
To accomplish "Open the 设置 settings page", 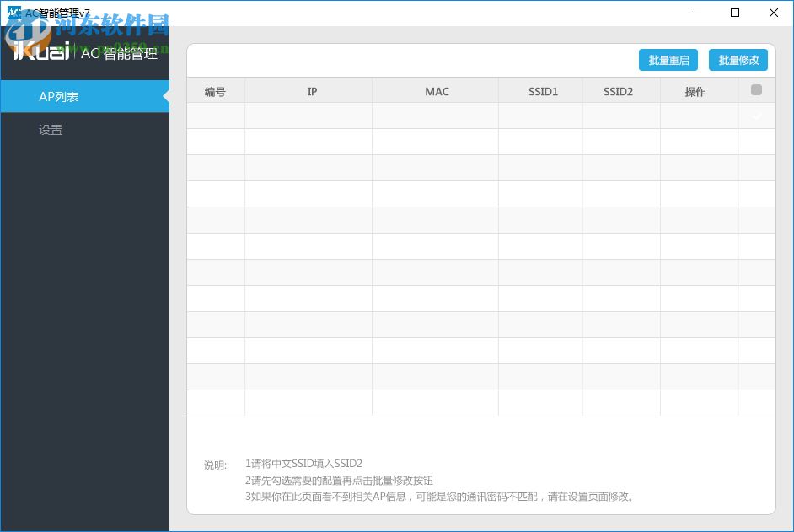I will [x=51, y=130].
